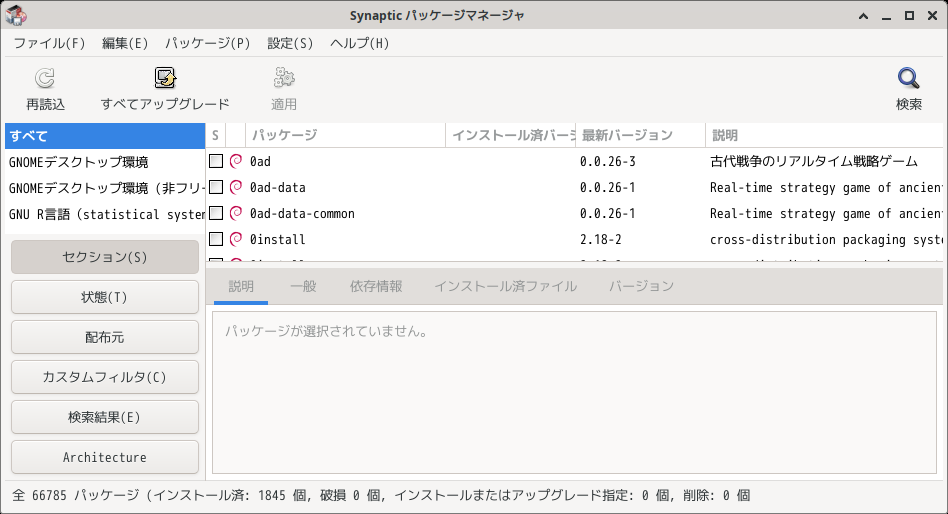Viewport: 948px width, 514px height.
Task: Click the Debian swirl icon beside 0ad-data-common
Action: point(236,213)
